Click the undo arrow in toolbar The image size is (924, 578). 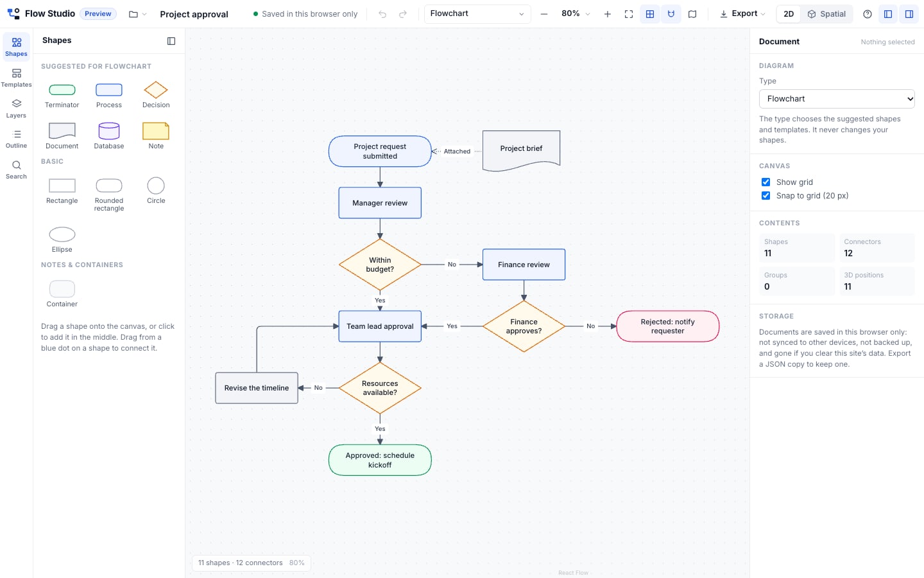tap(382, 14)
